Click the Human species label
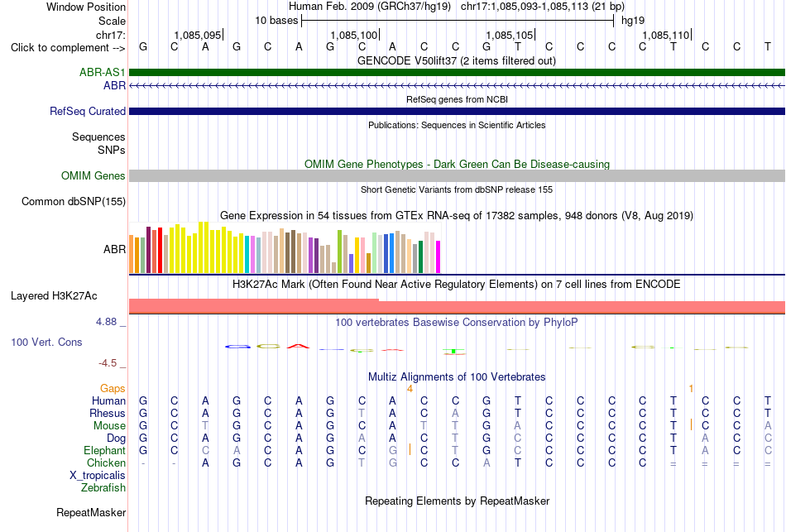The width and height of the screenshot is (786, 532). (x=108, y=401)
